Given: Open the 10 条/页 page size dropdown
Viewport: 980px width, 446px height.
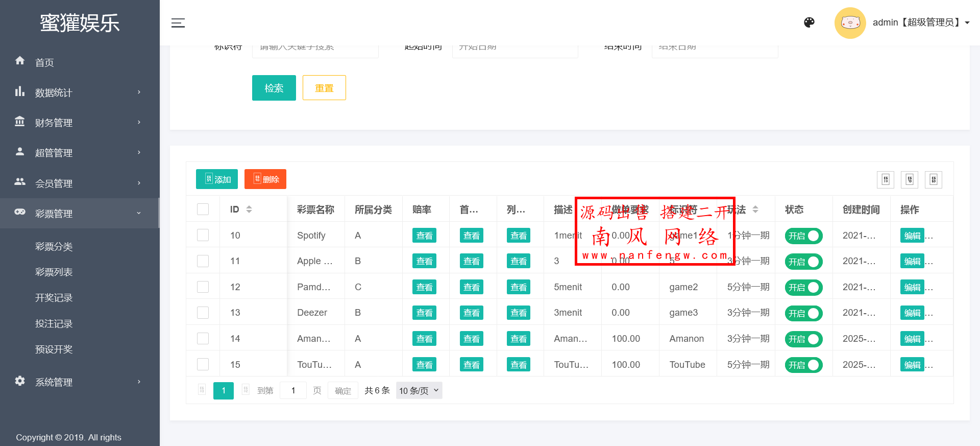Looking at the screenshot, I should (419, 391).
